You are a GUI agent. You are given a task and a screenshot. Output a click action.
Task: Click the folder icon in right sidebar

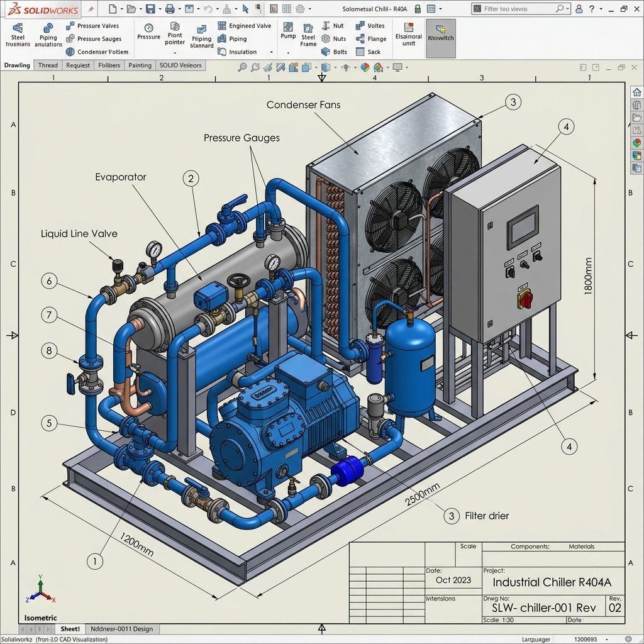(x=636, y=118)
